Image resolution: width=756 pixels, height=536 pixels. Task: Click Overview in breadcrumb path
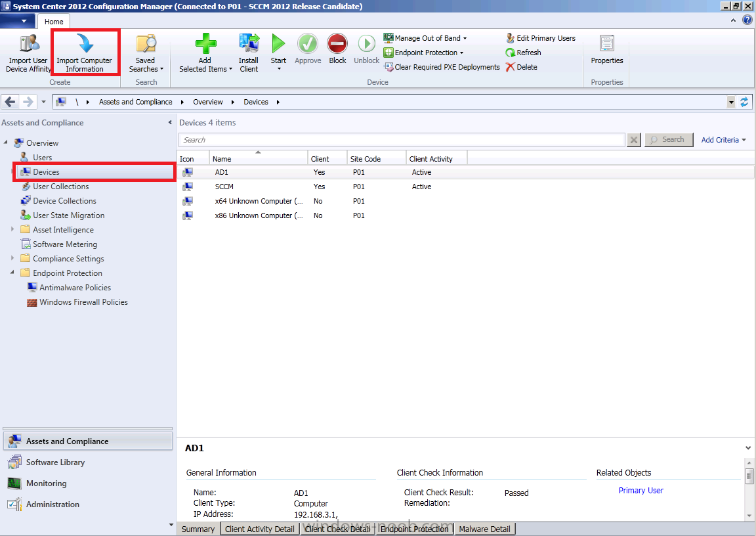pos(208,102)
